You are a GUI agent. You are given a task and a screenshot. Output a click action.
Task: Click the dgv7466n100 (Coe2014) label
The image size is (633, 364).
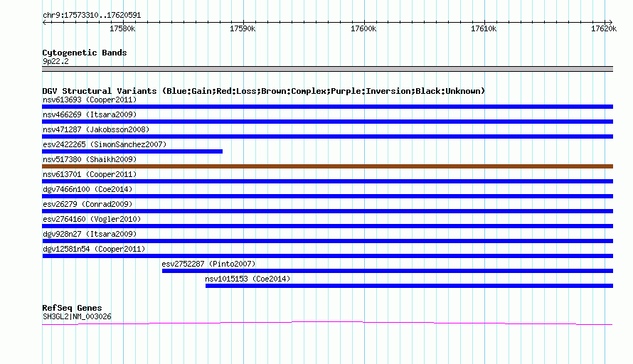coord(87,189)
